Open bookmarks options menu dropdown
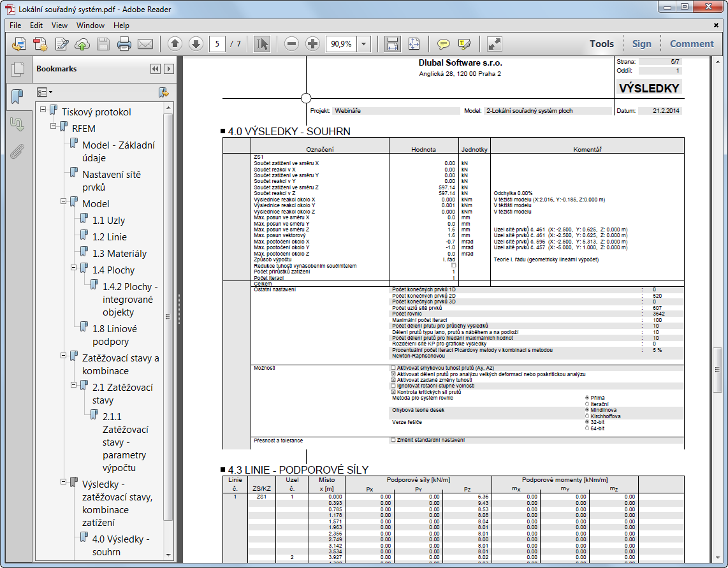The width and height of the screenshot is (728, 568). tap(45, 92)
